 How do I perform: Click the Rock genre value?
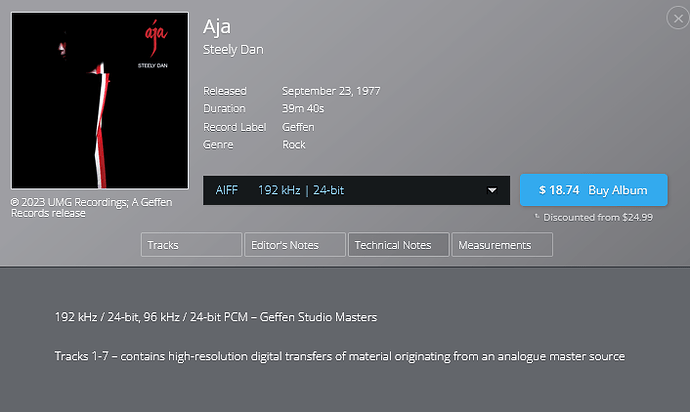tap(294, 145)
